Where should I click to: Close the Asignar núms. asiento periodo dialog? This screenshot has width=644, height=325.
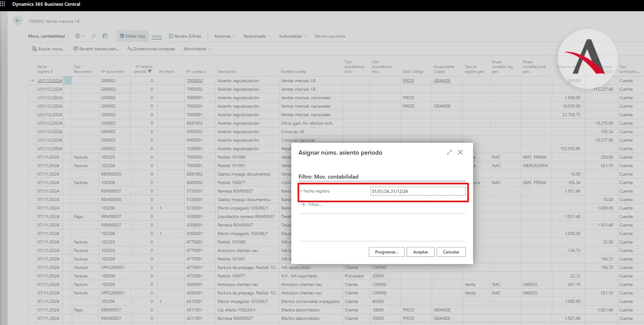[x=460, y=152]
